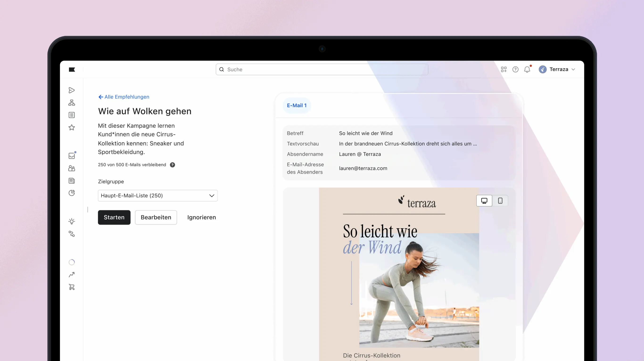644x361 pixels.
Task: Select the E-Mail 1 tab
Action: (x=297, y=105)
